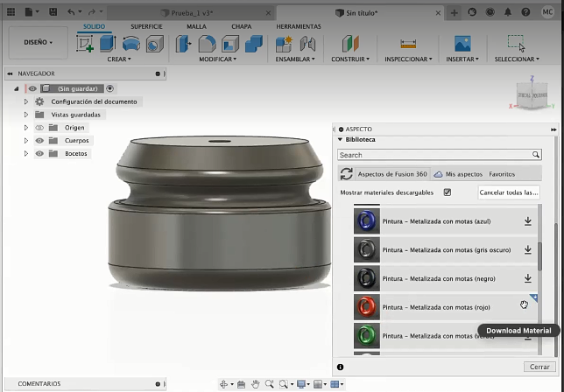564x392 pixels.
Task: Toggle visibility of Origen folder
Action: pos(39,127)
